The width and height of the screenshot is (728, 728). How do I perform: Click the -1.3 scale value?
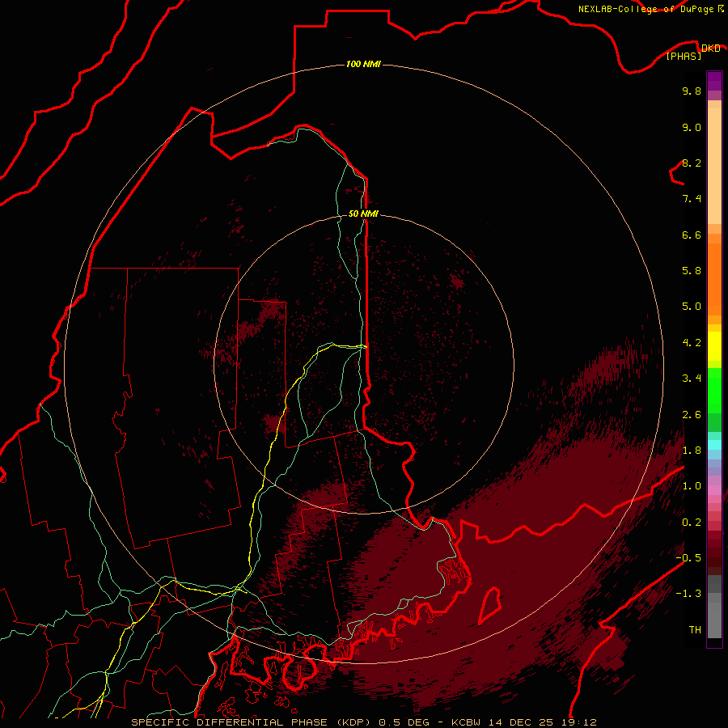pos(688,594)
